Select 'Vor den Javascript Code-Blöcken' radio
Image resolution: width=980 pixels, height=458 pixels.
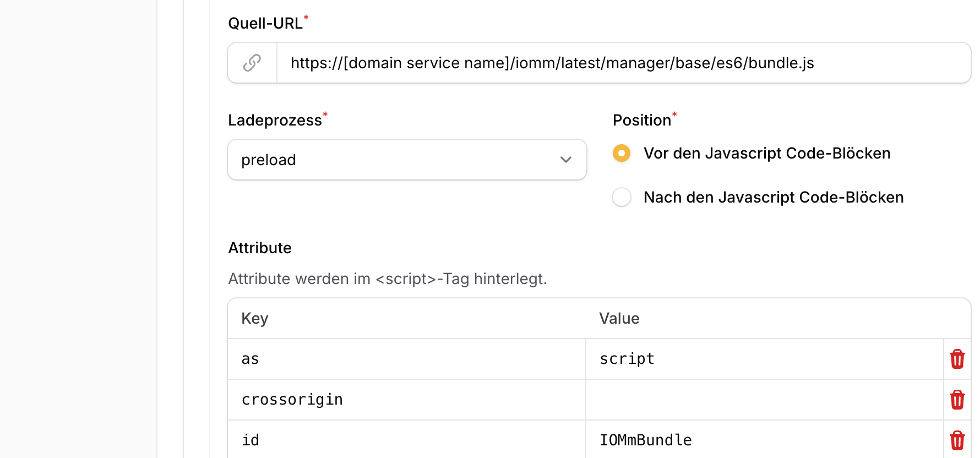tap(622, 153)
